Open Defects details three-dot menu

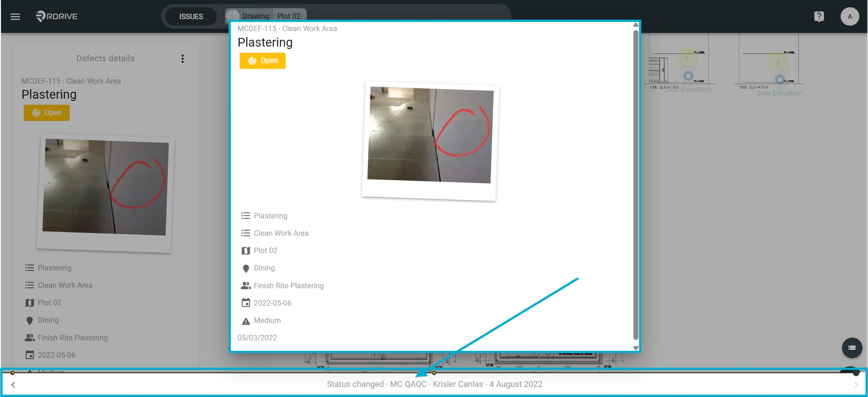pyautogui.click(x=183, y=58)
